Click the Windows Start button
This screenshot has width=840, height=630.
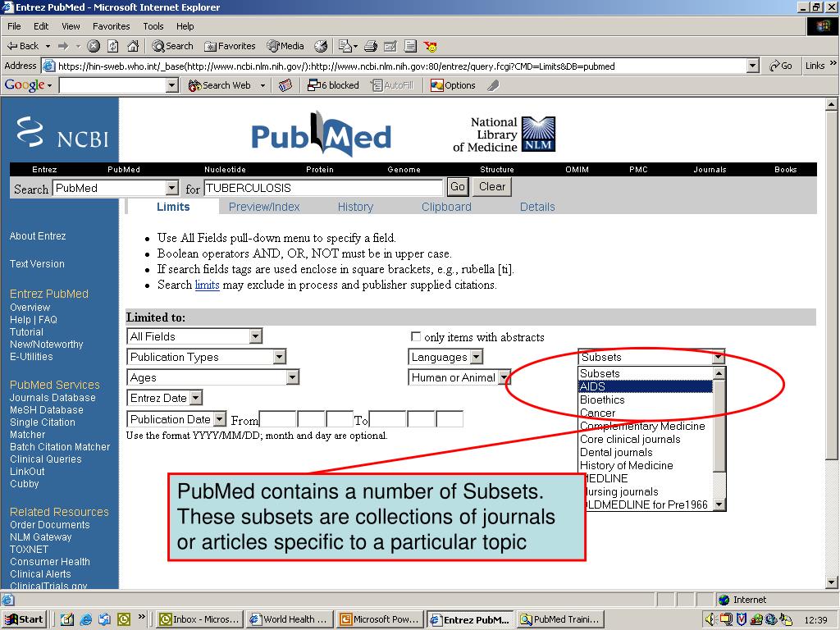point(24,620)
